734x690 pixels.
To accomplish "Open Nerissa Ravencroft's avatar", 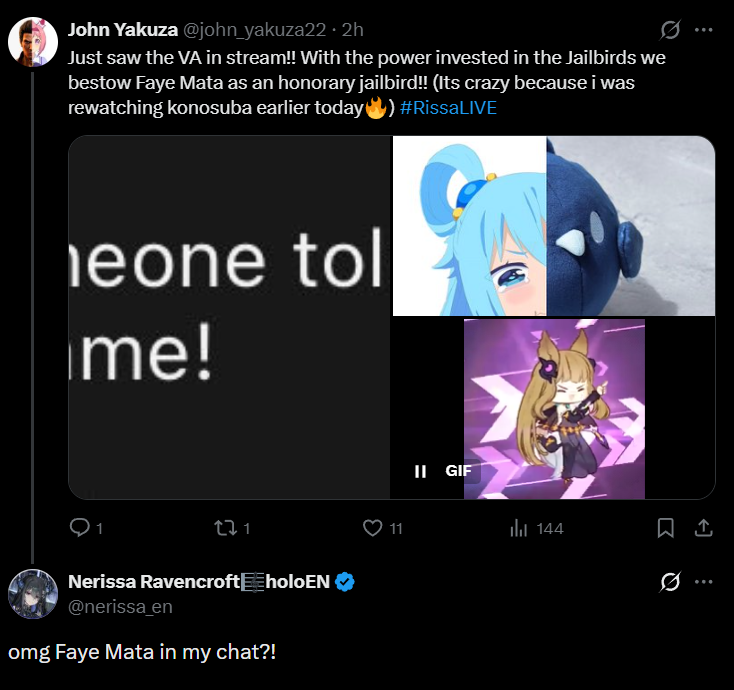I will coord(33,594).
